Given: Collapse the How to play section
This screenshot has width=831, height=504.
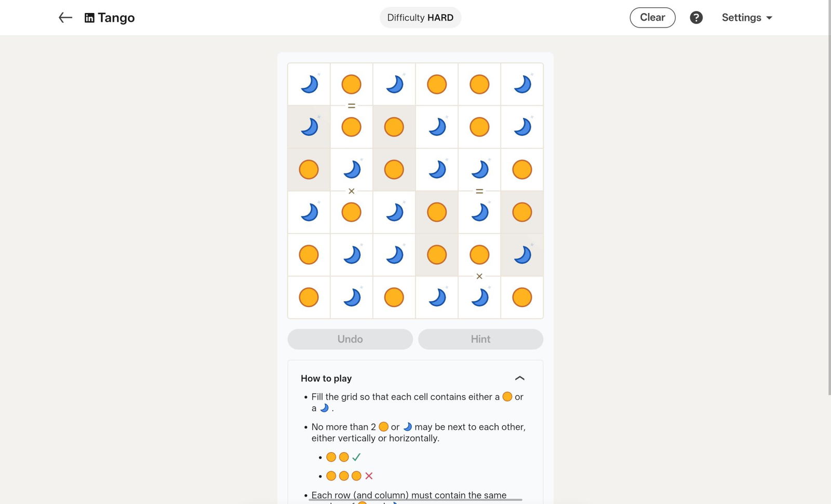Looking at the screenshot, I should tap(519, 378).
